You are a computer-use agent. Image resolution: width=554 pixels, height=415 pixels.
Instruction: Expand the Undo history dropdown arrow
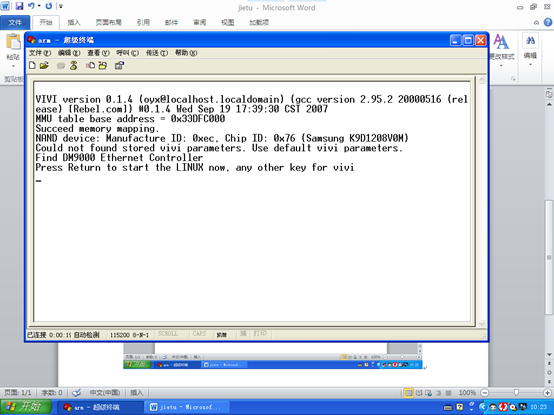39,6
